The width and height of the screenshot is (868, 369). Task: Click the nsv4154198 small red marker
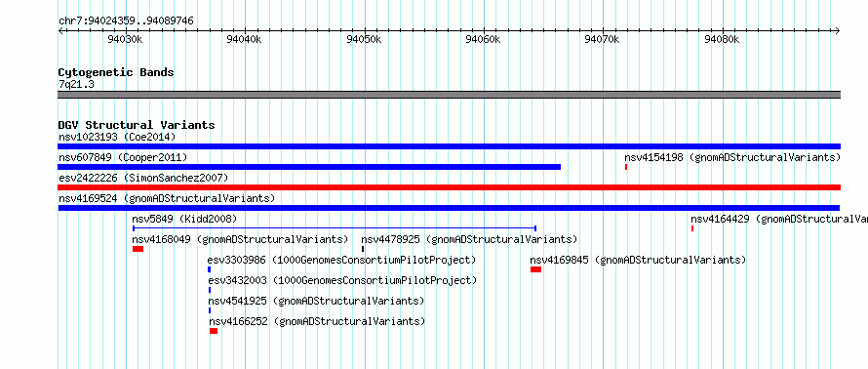pyautogui.click(x=626, y=167)
